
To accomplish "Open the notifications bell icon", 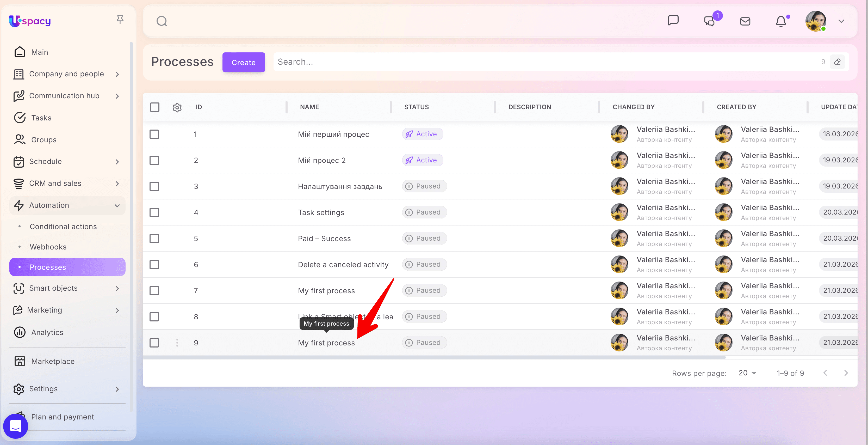I will [781, 22].
